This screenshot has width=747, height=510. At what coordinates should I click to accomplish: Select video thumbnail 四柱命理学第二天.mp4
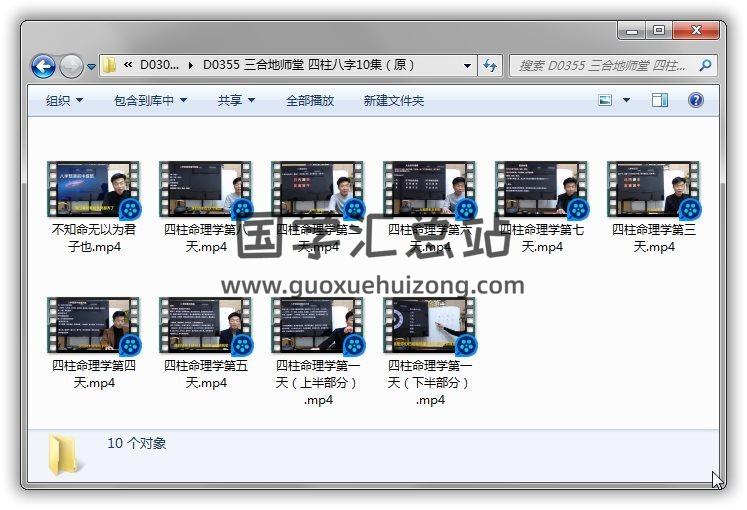click(318, 190)
